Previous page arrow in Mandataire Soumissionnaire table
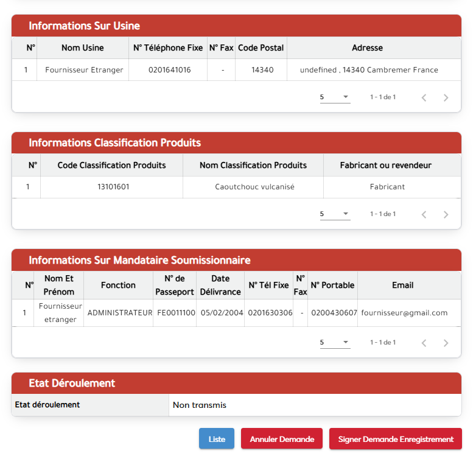Screen dimensions: 476x473 pyautogui.click(x=424, y=343)
